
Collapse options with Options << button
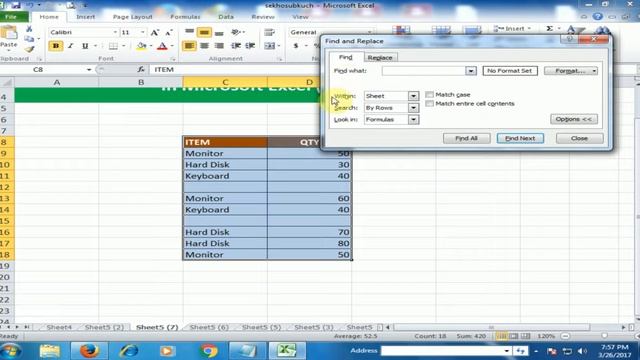coord(574,119)
